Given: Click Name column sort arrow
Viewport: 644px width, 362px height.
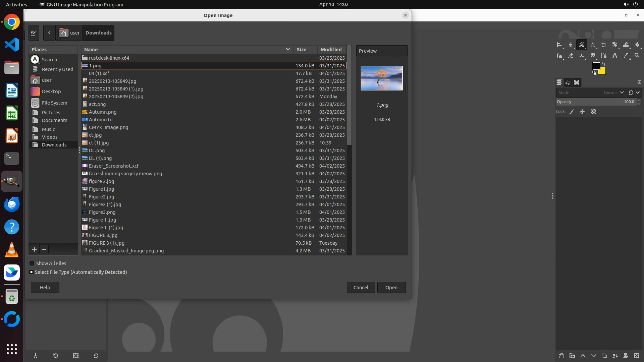Looking at the screenshot, I should coord(288,49).
